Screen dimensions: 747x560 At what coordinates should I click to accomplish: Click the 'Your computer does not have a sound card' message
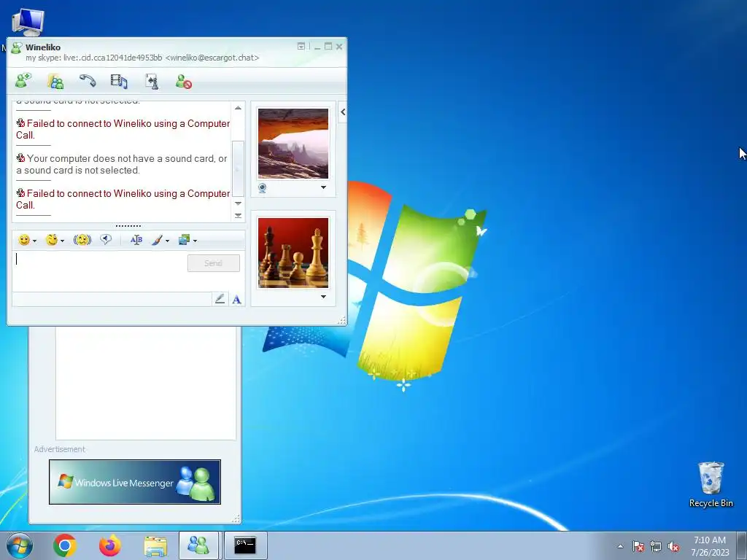(x=122, y=164)
